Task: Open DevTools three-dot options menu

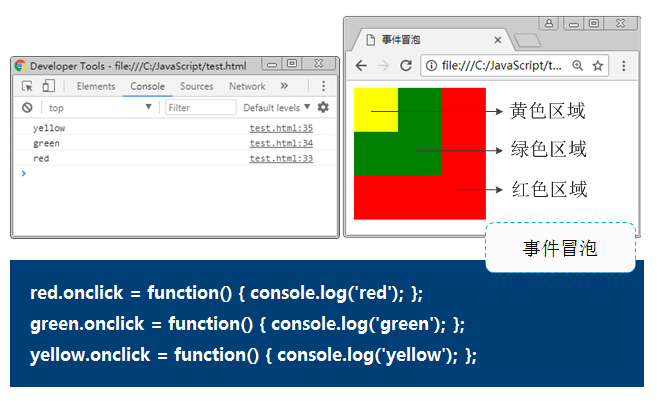Action: tap(324, 86)
